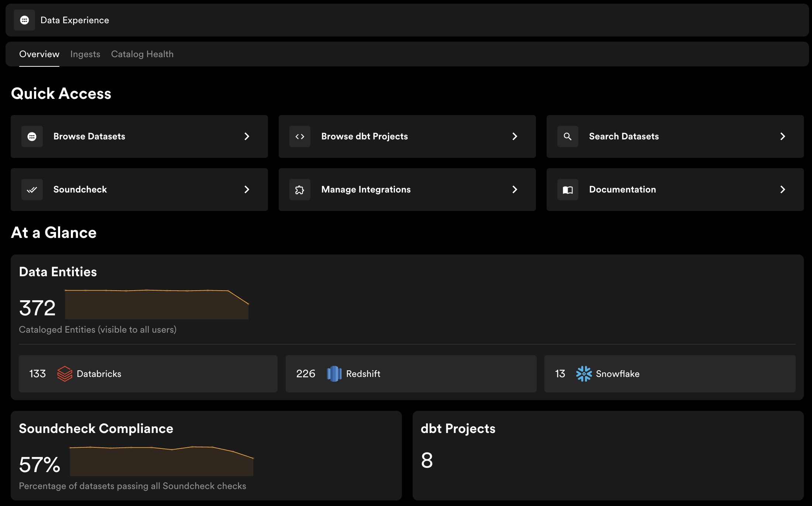Open the Soundcheck quick access label
This screenshot has width=812, height=506.
pyautogui.click(x=80, y=190)
